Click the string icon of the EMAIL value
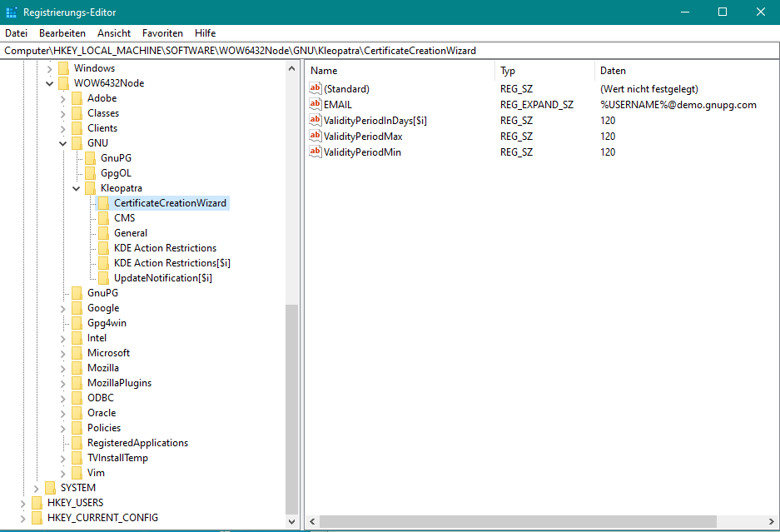780x532 pixels. pos(315,105)
